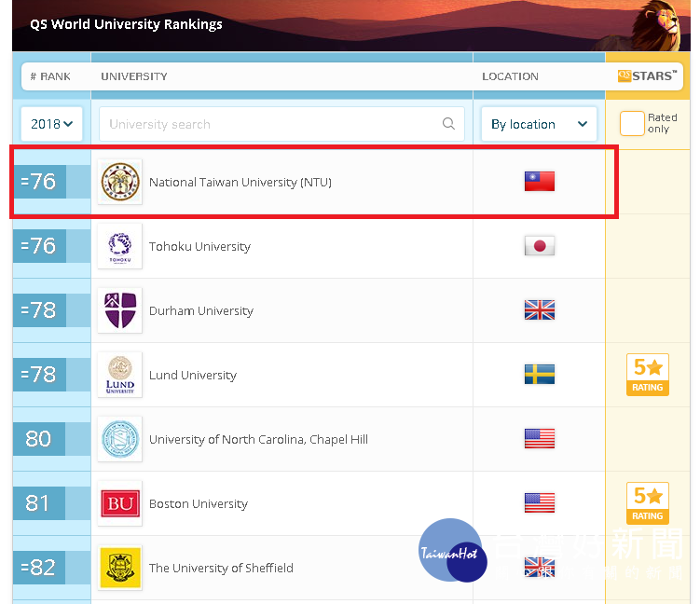Click the Taiwan flag icon
This screenshot has width=700, height=604.
tap(540, 181)
